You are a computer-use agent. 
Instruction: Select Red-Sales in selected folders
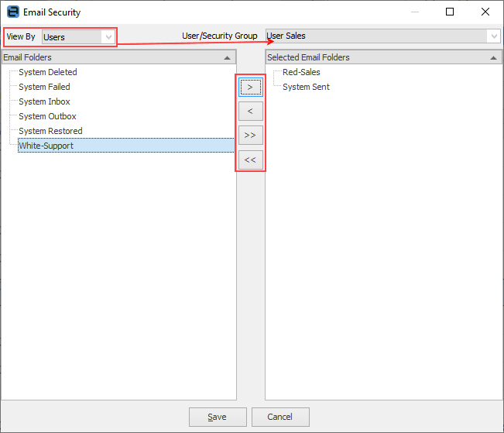pos(301,72)
